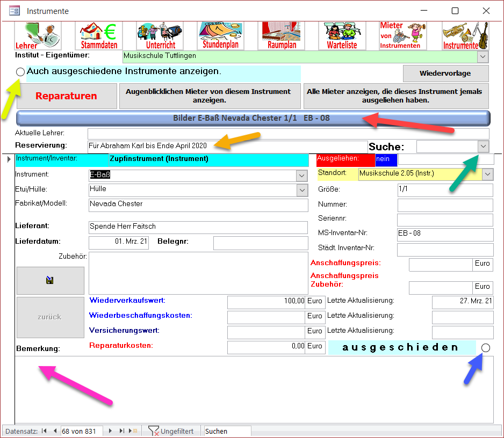Open Bilder E-Baß Nevada Chester bar
504x438 pixels.
(x=254, y=118)
